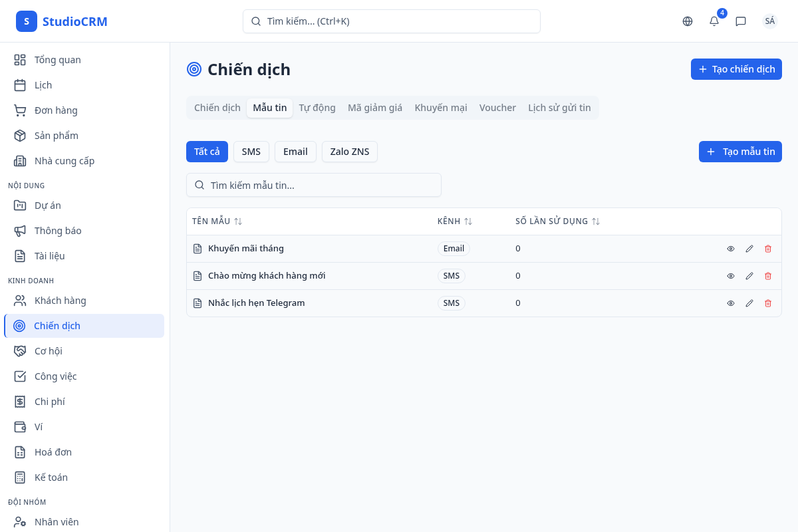798x532 pixels.
Task: Click the globe language icon
Action: tap(688, 21)
